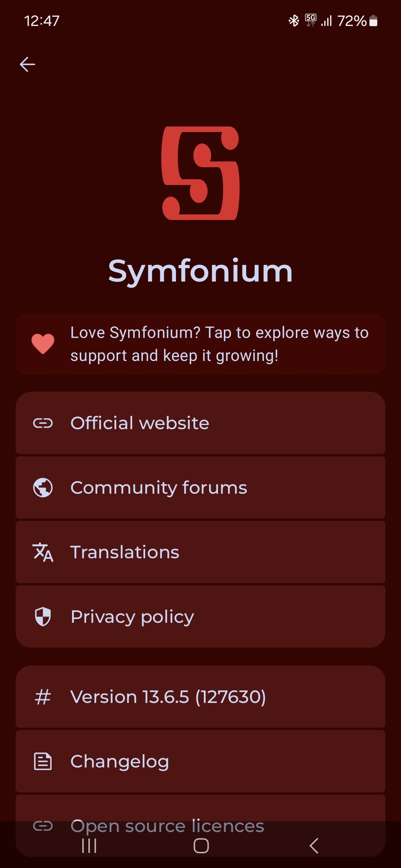Open the Translations entry
The image size is (401, 868).
(x=200, y=552)
